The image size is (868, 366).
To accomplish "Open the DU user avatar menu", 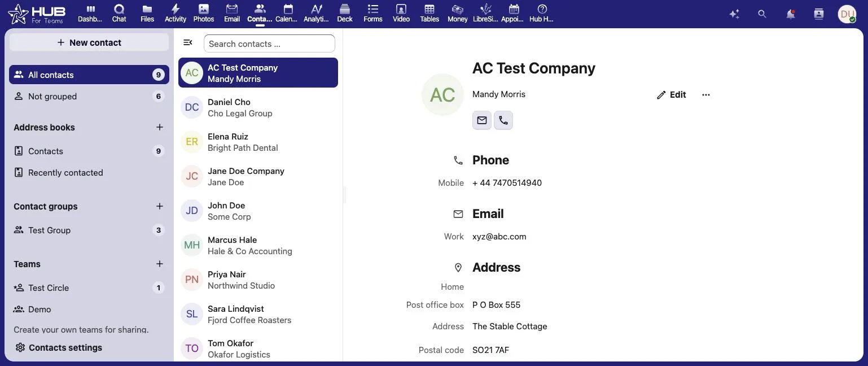I will (847, 14).
